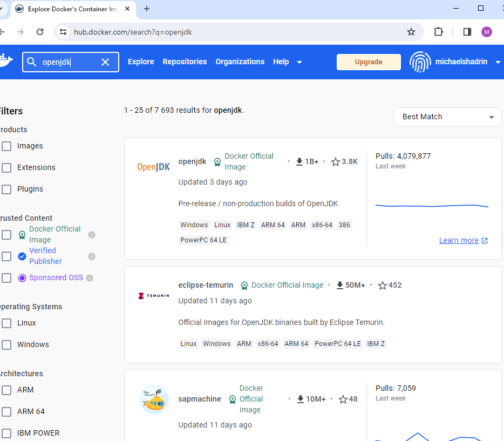Open the sapmachine repository title
Viewport: 504px width, 441px height.
pos(200,399)
